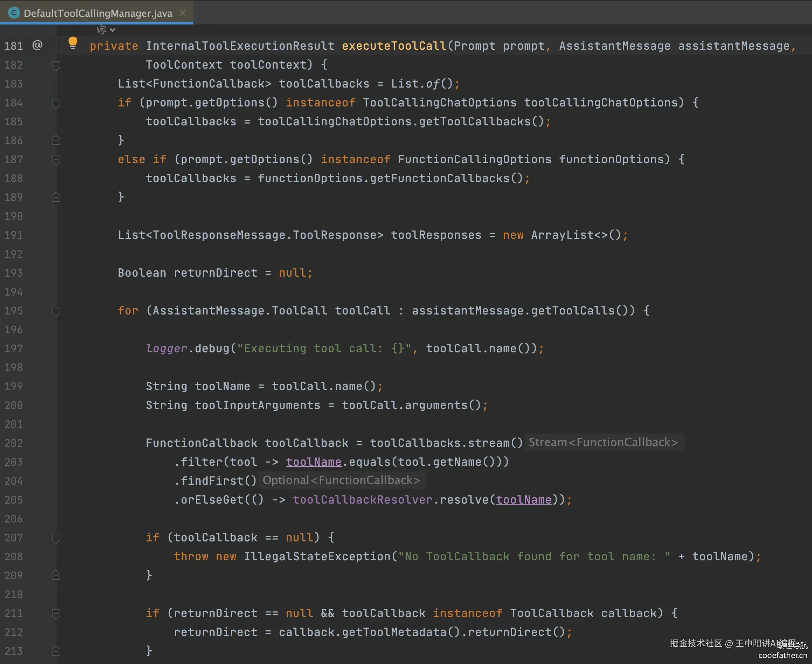Viewport: 812px width, 664px height.
Task: Fold the returnDirect if block at line 211
Action: pos(56,614)
